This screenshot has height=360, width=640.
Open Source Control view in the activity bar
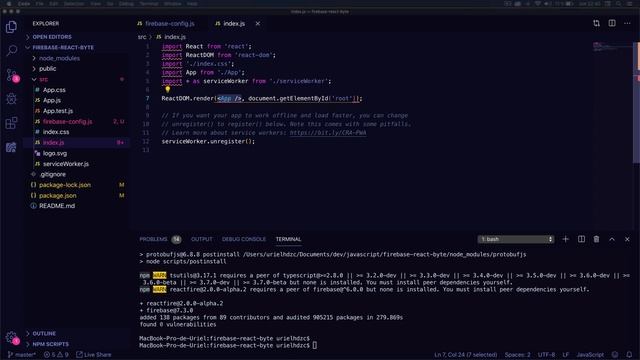click(x=11, y=75)
